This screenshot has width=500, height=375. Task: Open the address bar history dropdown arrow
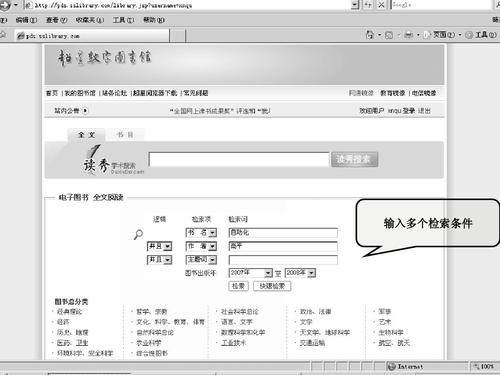pyautogui.click(x=355, y=5)
